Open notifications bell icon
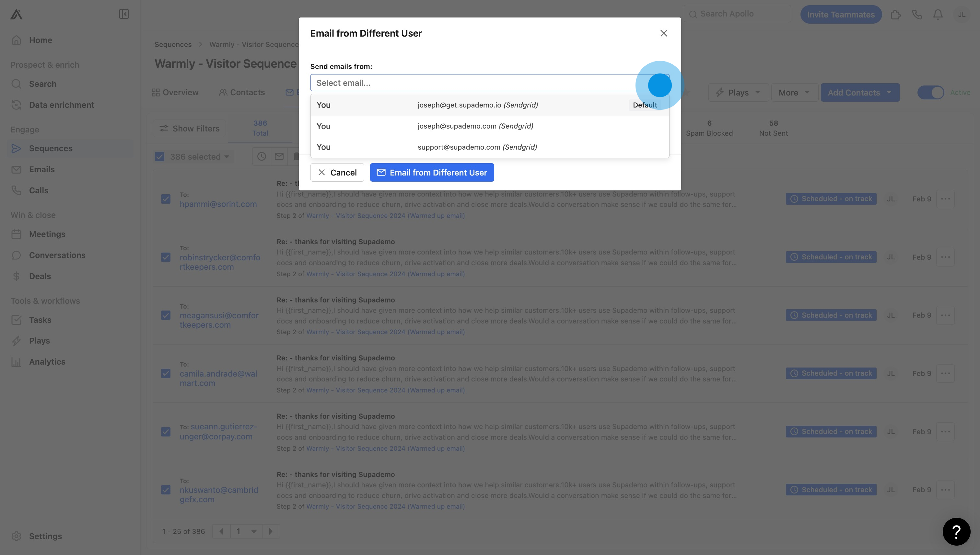Image resolution: width=980 pixels, height=555 pixels. [938, 15]
